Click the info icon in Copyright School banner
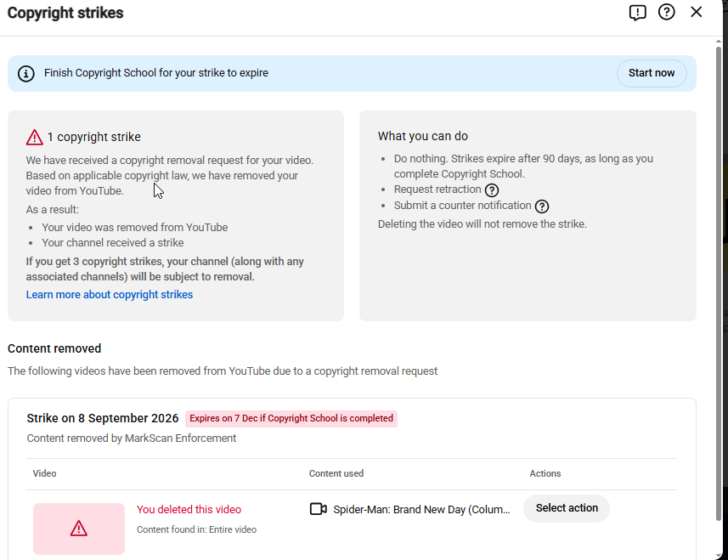 pos(26,73)
